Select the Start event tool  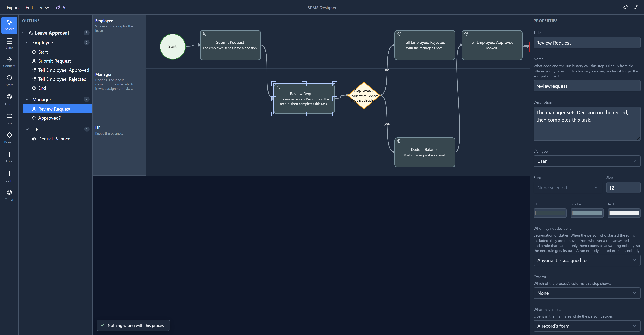click(x=9, y=81)
